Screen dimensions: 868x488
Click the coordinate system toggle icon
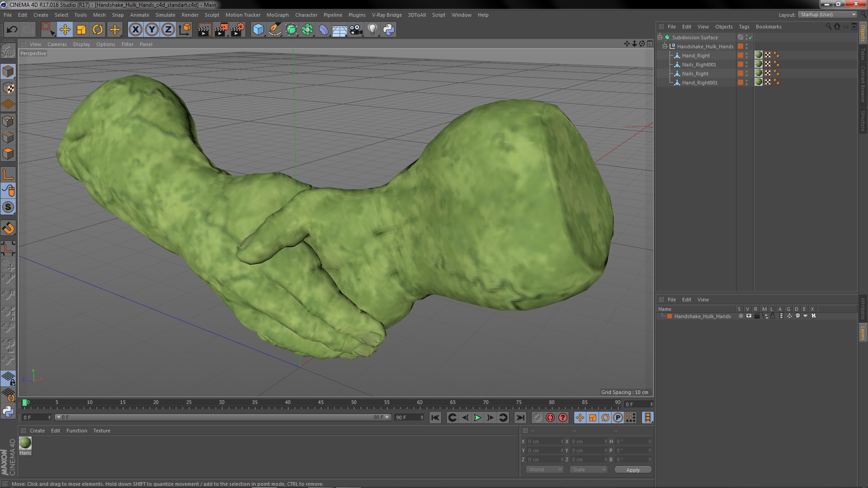click(184, 30)
